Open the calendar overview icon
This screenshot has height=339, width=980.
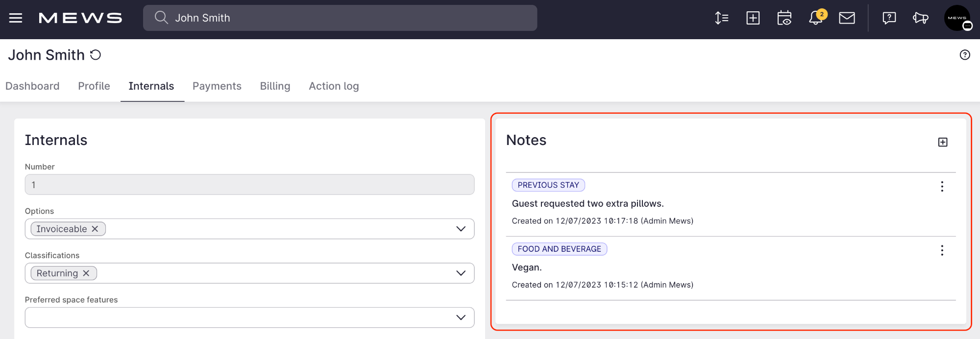tap(784, 18)
